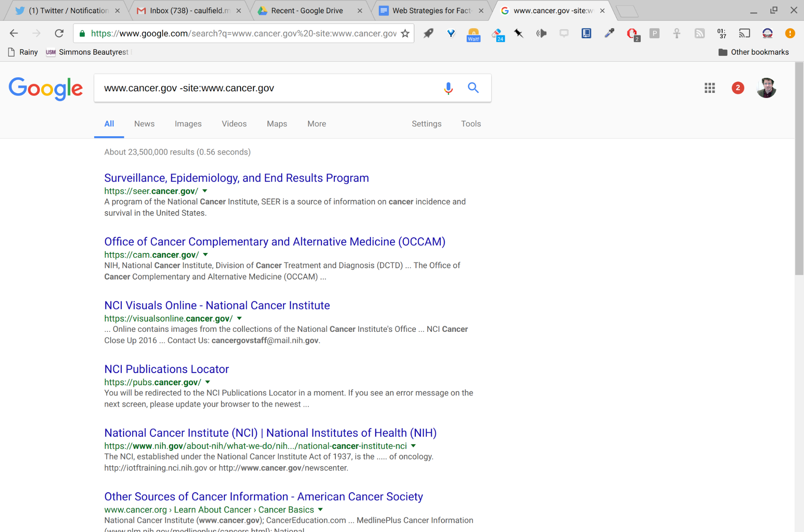Click the Google logo
804x532 pixels.
click(46, 88)
